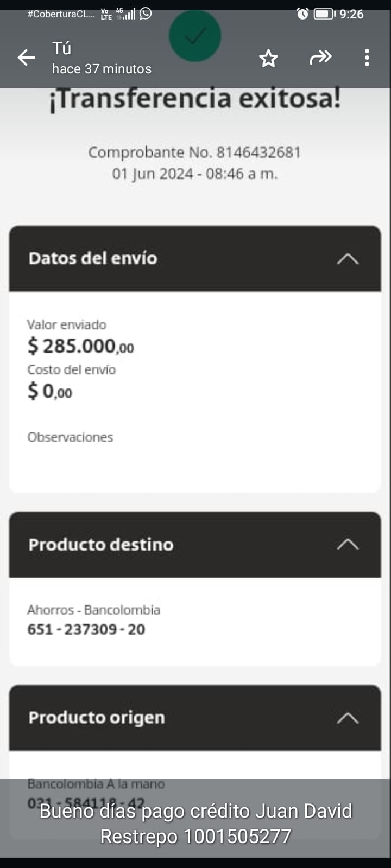Tap the Datos del envío header

click(93, 258)
